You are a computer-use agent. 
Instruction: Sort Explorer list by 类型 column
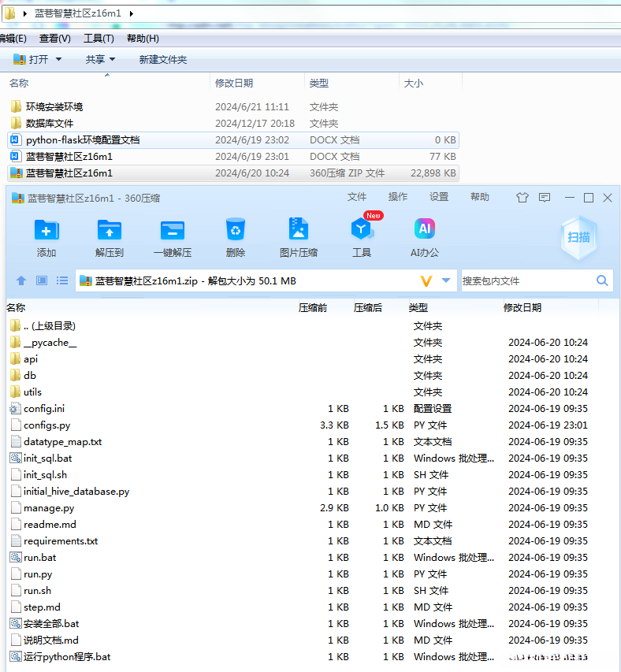click(319, 84)
